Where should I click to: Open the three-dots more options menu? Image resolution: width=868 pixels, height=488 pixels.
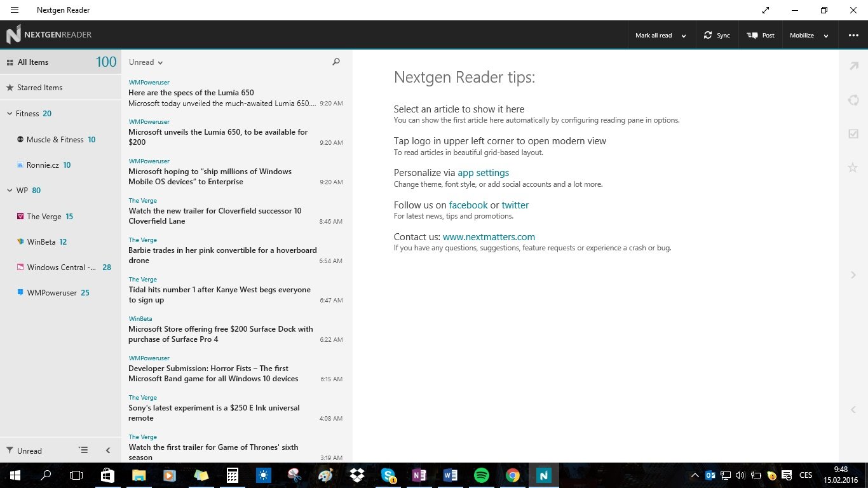853,36
